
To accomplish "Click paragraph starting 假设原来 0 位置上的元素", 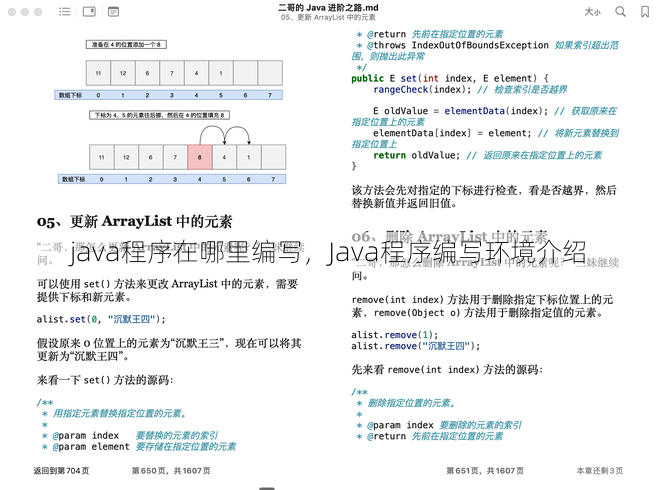I will pos(169,350).
